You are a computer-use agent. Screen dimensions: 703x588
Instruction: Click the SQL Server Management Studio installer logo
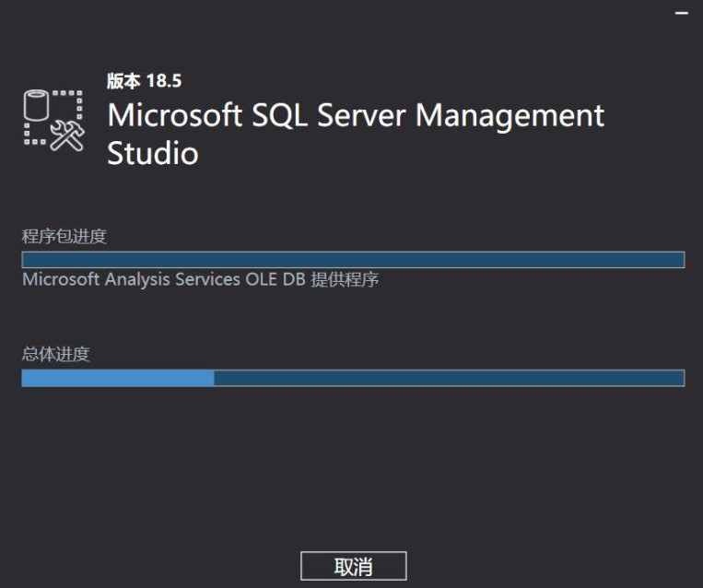click(53, 119)
